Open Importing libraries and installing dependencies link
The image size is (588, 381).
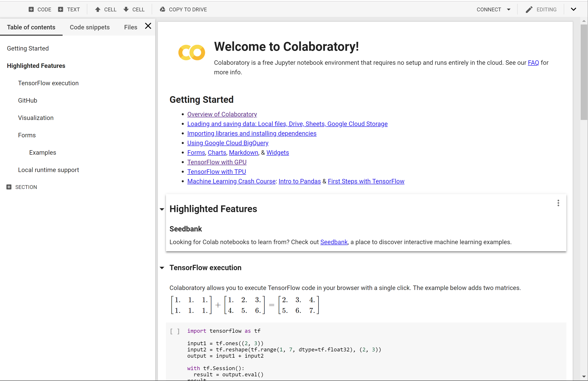click(252, 133)
